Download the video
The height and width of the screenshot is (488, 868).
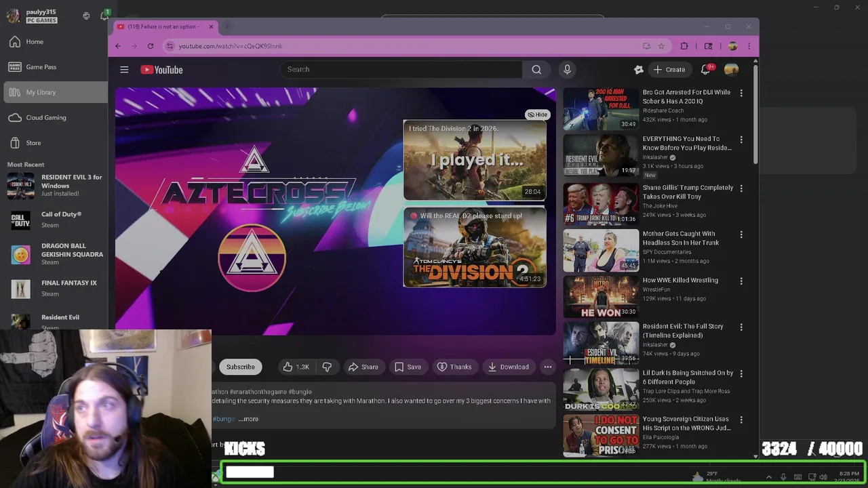[508, 367]
